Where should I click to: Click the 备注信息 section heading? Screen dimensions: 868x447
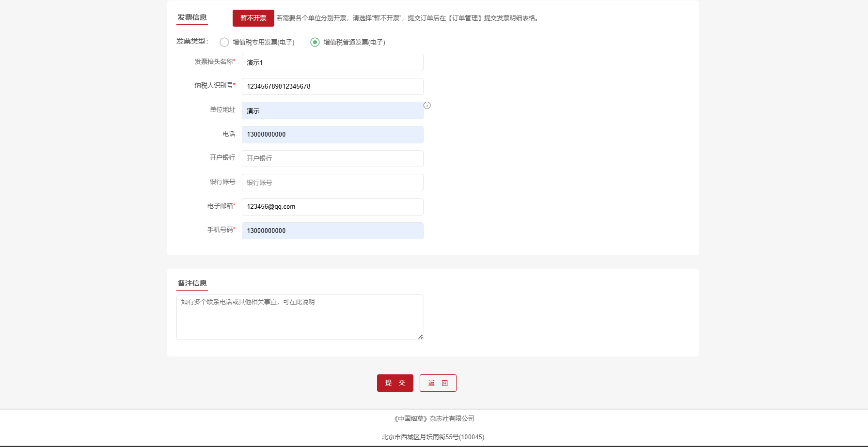(x=192, y=283)
